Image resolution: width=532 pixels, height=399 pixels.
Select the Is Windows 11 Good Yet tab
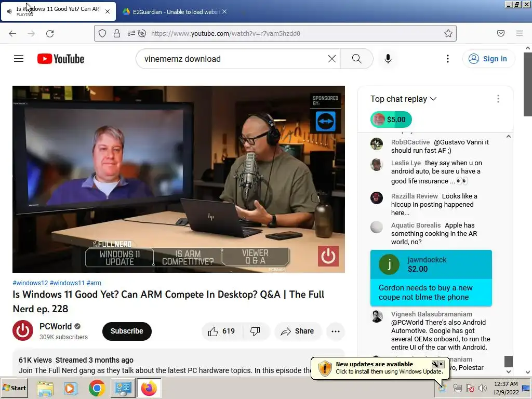[x=58, y=11]
